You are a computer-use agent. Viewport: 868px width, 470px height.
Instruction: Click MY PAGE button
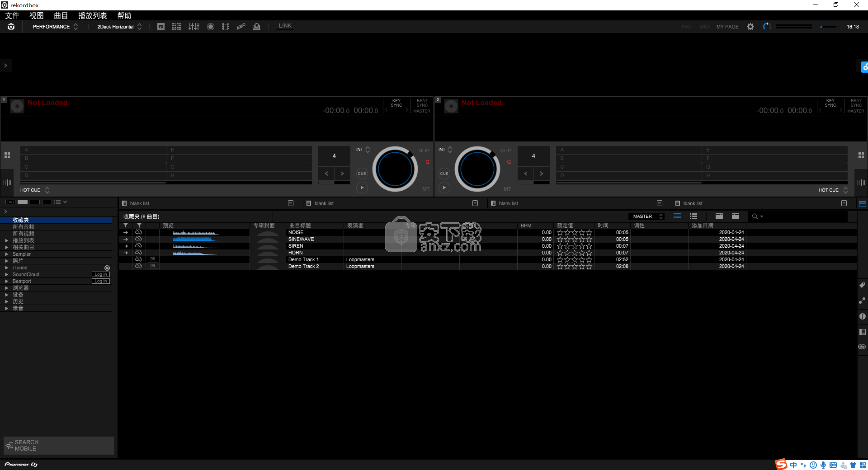pos(727,27)
